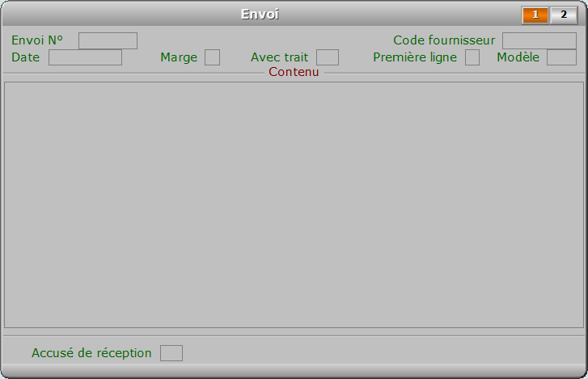Select the Modèle field

(561, 57)
